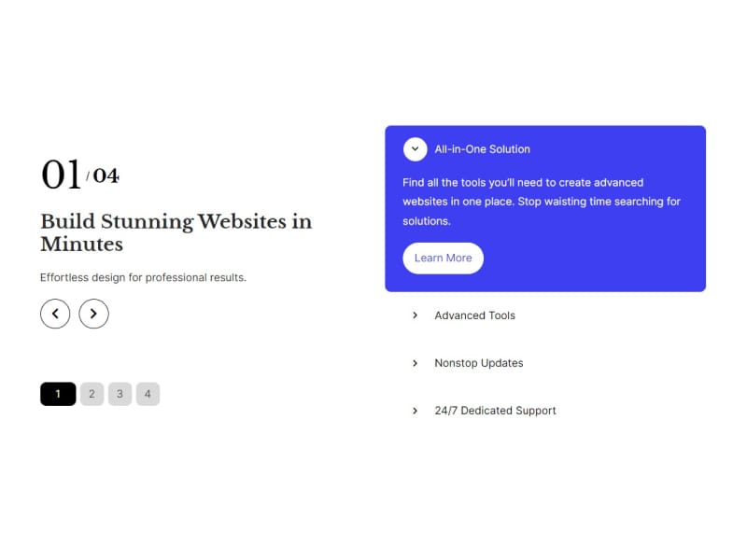Advance to the next slide arrow
Image resolution: width=747 pixels, height=560 pixels.
point(94,314)
